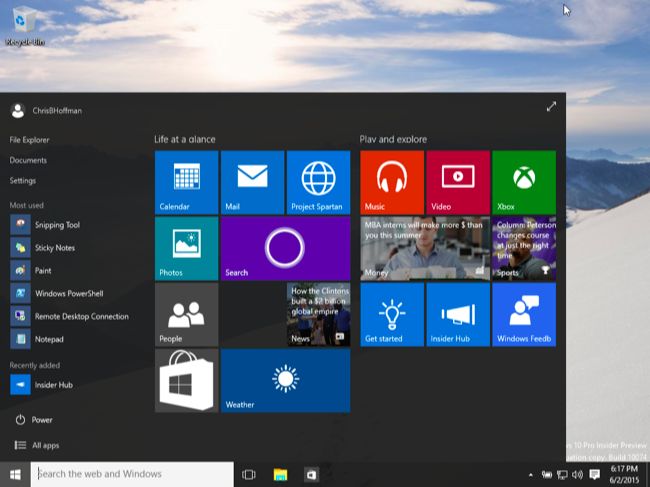Click the network tray icon
The height and width of the screenshot is (487, 650).
562,475
